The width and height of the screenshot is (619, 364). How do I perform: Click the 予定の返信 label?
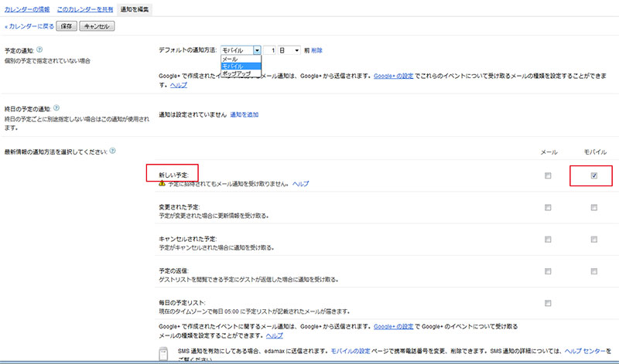(x=173, y=271)
